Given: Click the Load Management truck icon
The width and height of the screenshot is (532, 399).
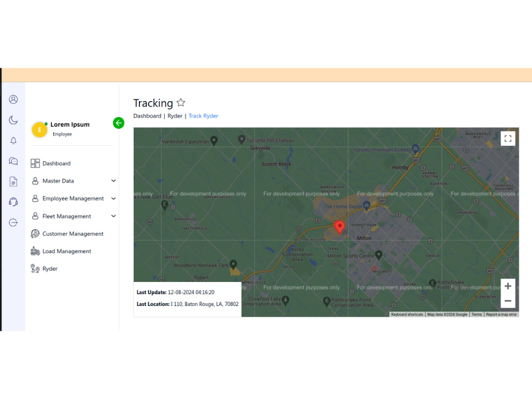Looking at the screenshot, I should pyautogui.click(x=35, y=251).
